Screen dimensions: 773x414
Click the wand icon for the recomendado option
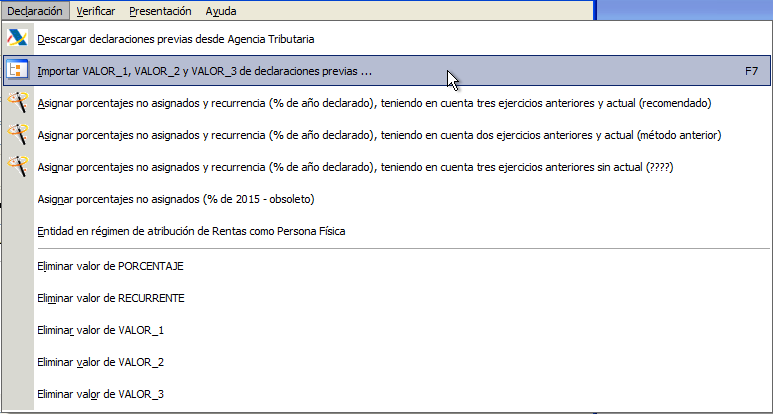tap(18, 103)
